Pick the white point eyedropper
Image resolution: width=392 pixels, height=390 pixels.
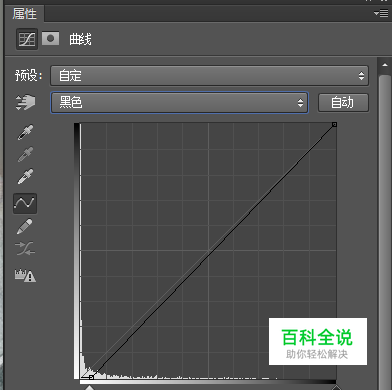[25, 176]
